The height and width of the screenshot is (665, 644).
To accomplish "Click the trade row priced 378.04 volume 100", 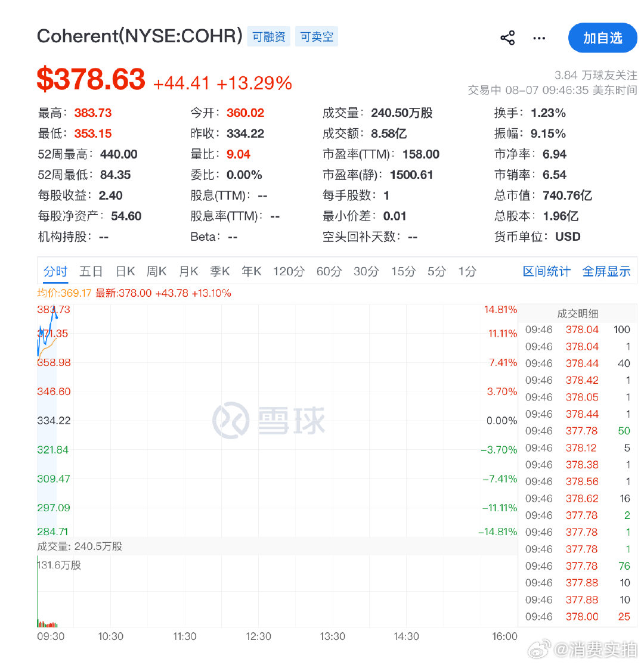I will pyautogui.click(x=577, y=330).
